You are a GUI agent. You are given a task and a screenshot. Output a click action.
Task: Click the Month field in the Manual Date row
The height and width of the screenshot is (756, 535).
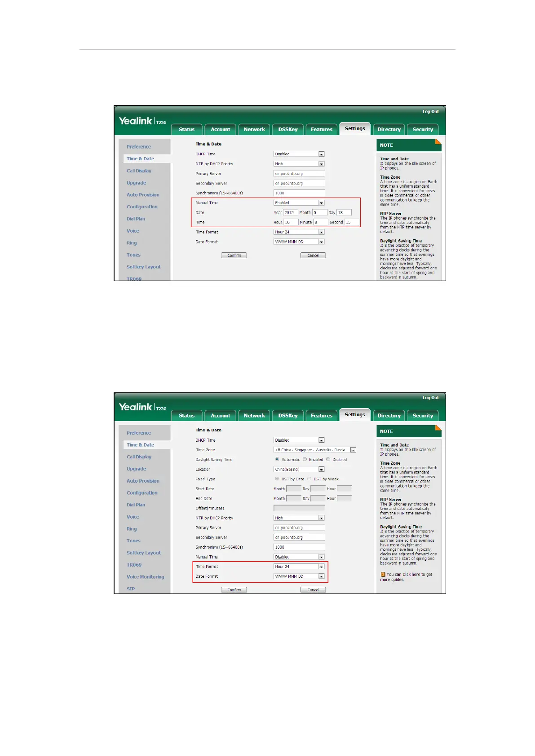320,213
